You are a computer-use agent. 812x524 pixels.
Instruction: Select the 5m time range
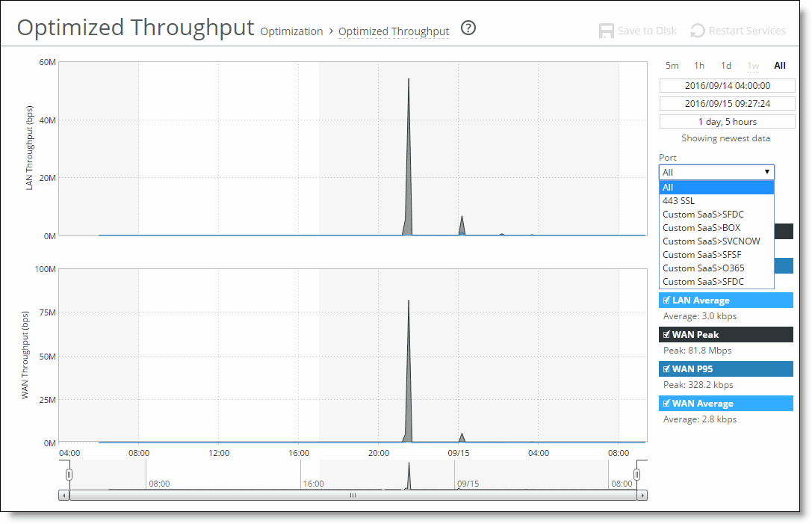[x=672, y=66]
